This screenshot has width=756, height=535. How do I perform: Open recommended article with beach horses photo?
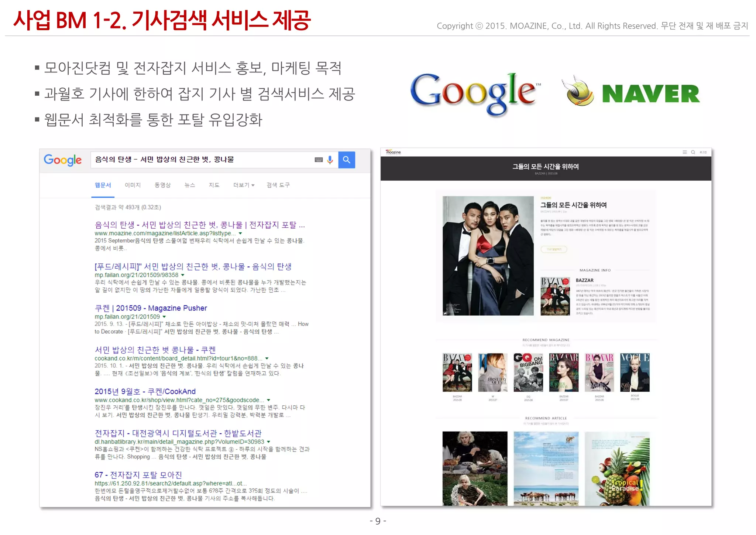[x=546, y=468]
